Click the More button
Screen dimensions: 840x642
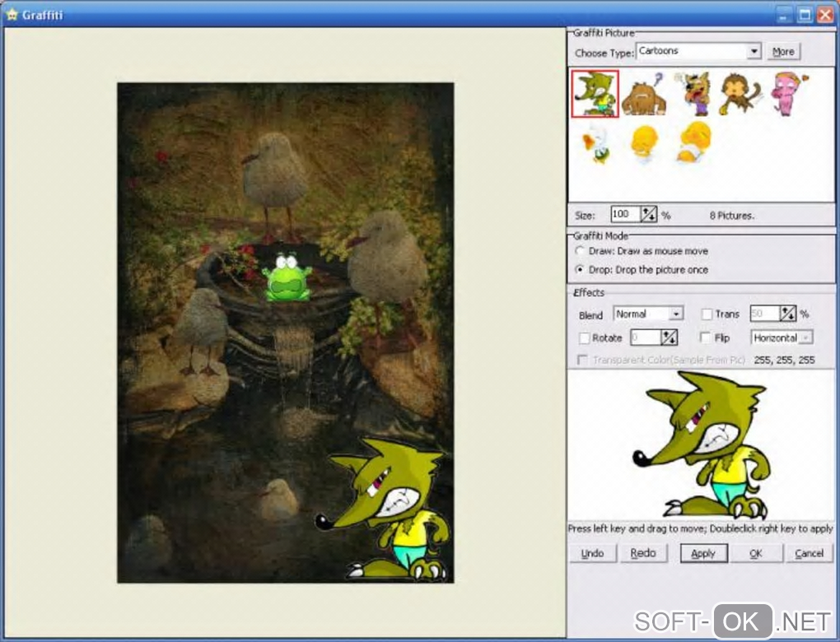pos(783,51)
